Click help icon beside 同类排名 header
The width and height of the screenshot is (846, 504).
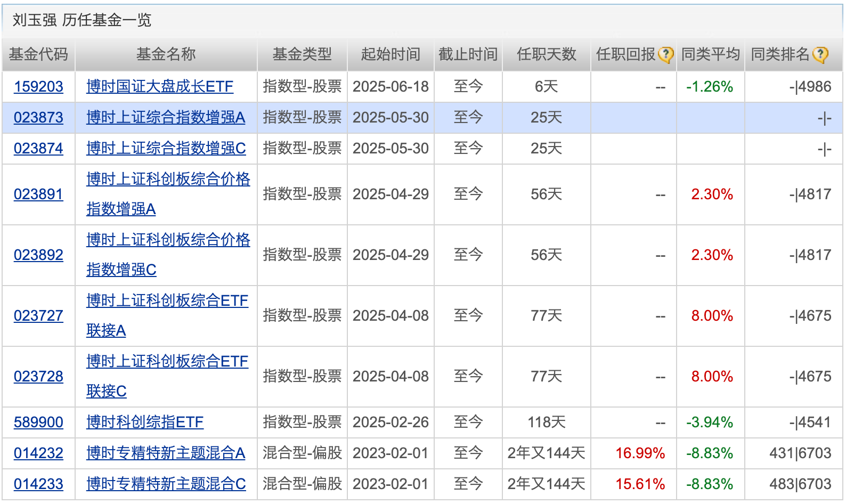click(820, 55)
